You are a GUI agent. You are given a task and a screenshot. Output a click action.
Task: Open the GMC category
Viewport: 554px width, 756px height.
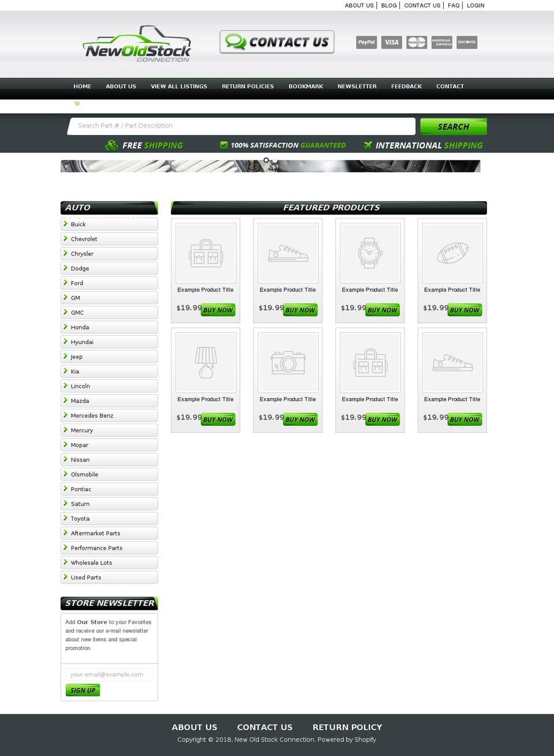point(109,313)
